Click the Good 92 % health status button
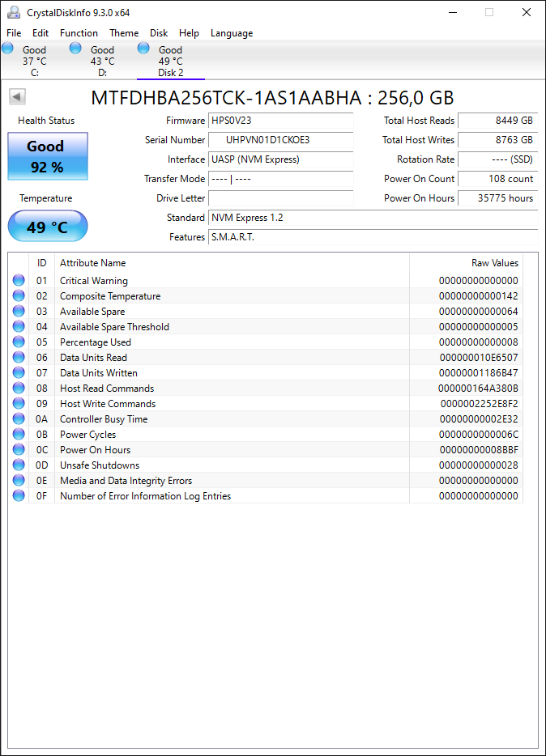This screenshot has height=756, width=546. click(48, 156)
